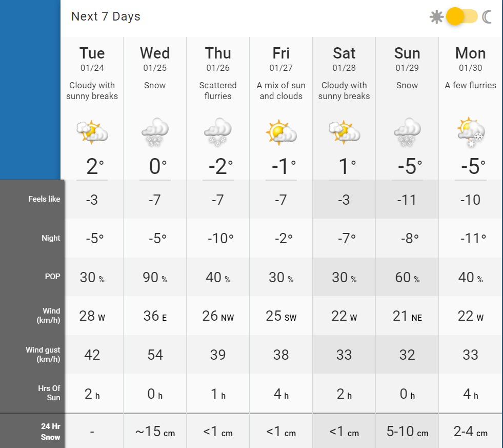The width and height of the screenshot is (503, 448).
Task: Click Sunday's 5-10 cm snow amount
Action: [x=407, y=431]
